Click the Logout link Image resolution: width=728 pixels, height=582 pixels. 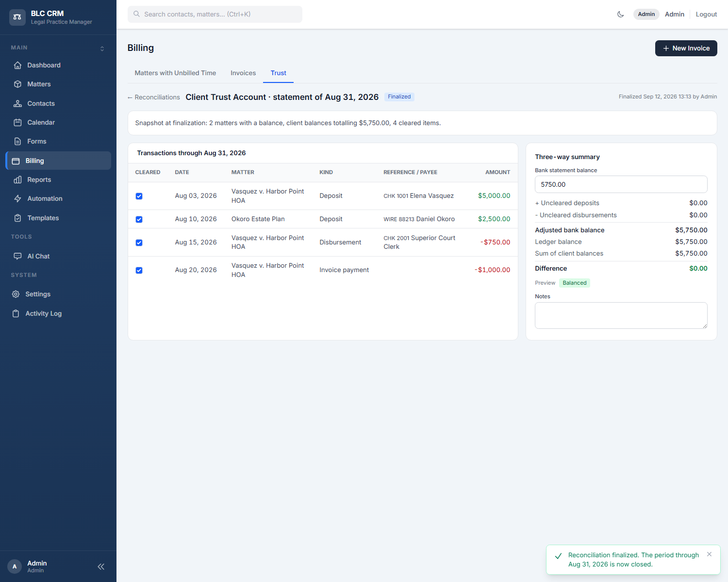(706, 15)
